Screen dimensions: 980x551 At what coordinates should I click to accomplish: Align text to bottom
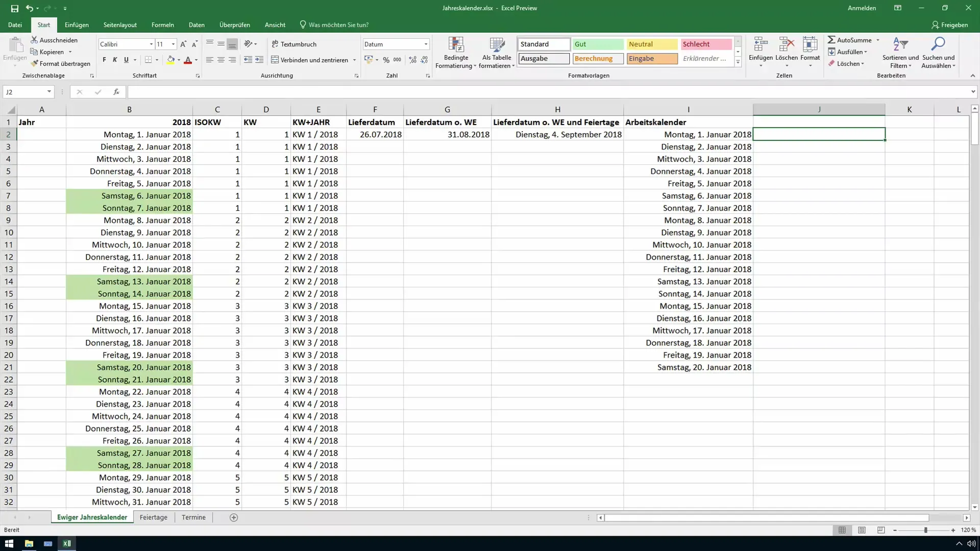click(232, 44)
